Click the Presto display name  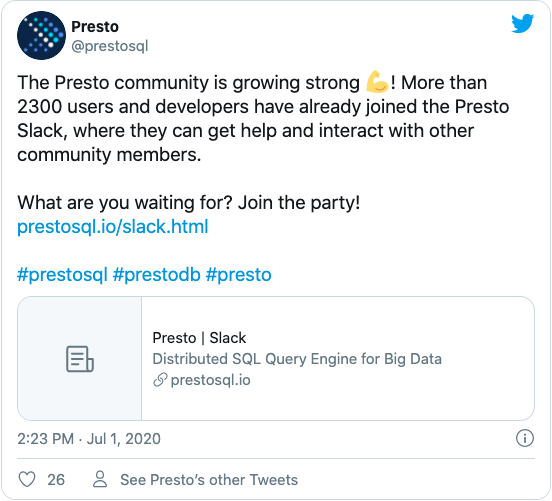pos(95,27)
